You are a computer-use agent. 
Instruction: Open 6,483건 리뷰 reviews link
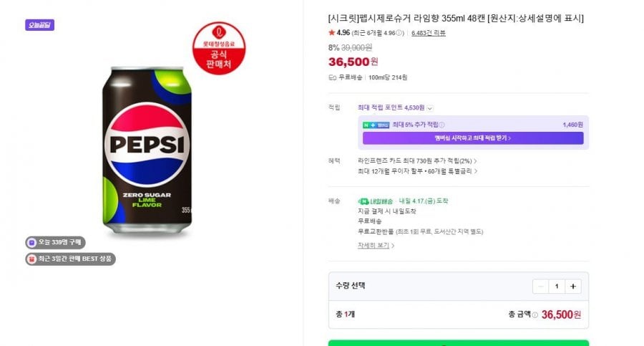pyautogui.click(x=429, y=33)
